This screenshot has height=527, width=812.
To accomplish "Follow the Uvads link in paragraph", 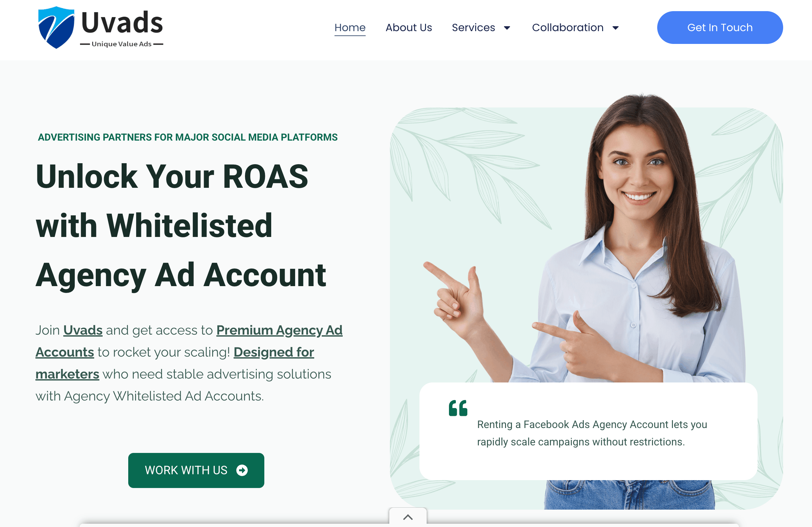I will (x=83, y=330).
